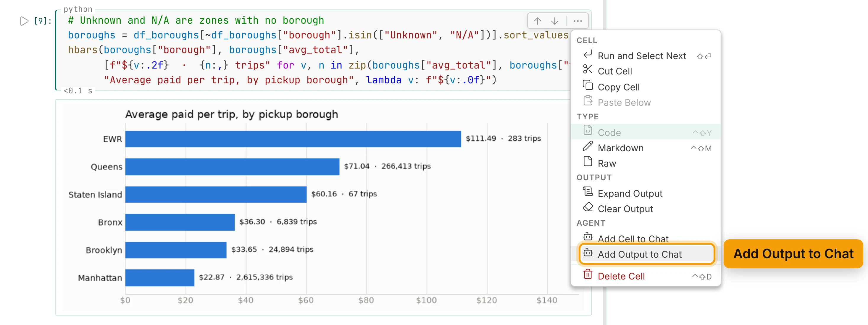Click the label '$22.87 · 2,615,336 trips'

pyautogui.click(x=246, y=277)
